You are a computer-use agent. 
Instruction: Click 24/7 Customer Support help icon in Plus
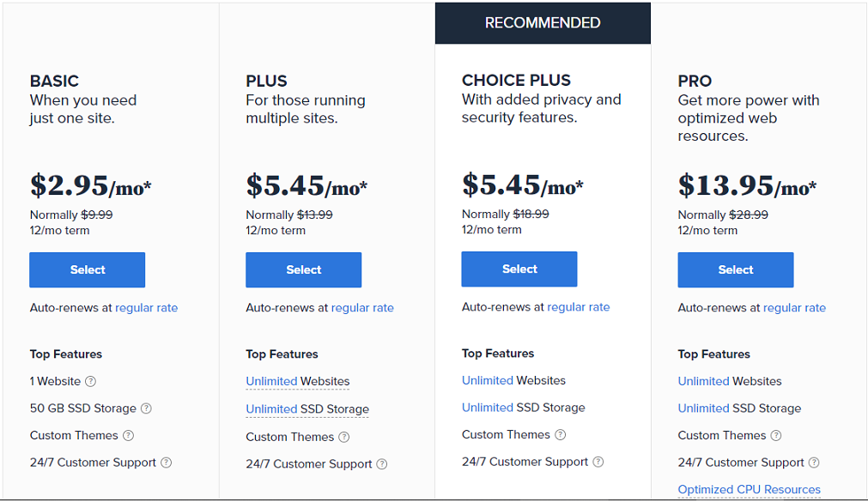382,464
